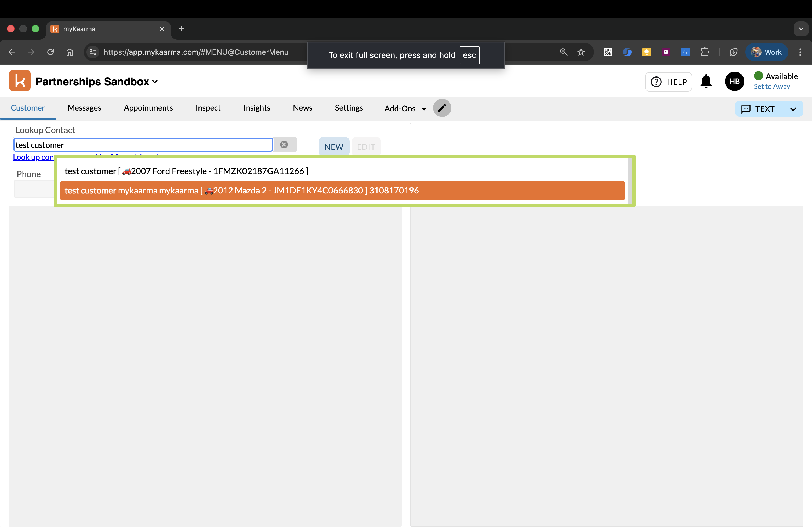
Task: Click into the Lookup Contact search field
Action: 143,145
